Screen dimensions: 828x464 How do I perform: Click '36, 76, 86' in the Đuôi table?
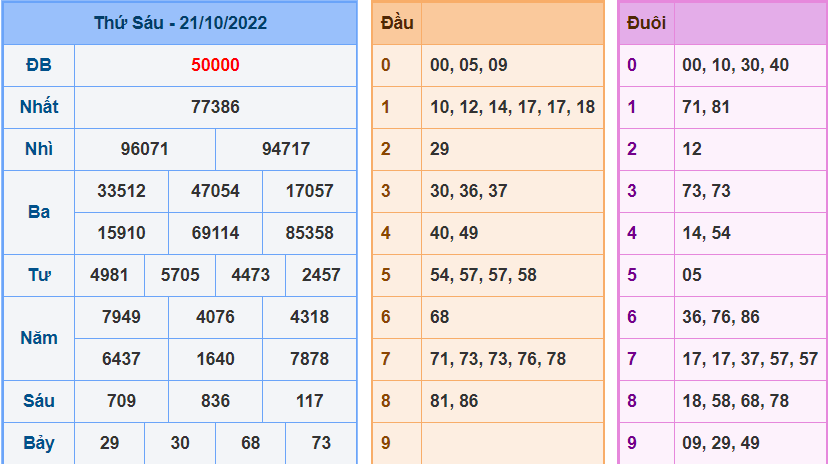tap(721, 317)
